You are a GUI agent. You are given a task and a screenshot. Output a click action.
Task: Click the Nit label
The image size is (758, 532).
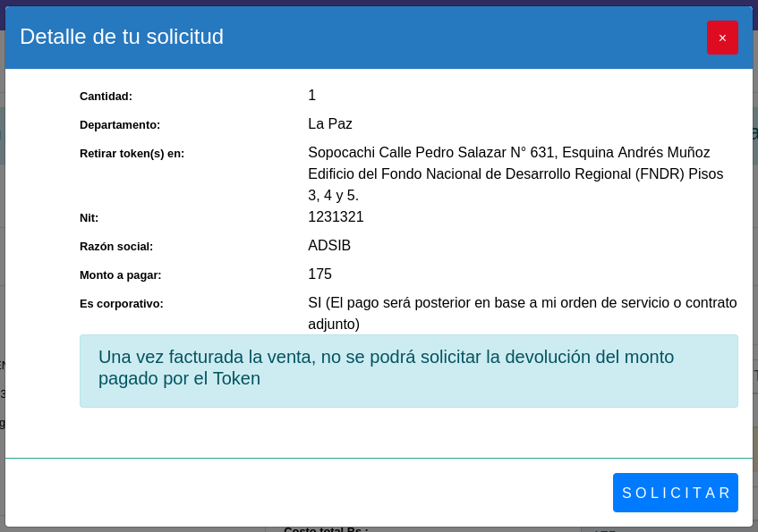click(89, 217)
